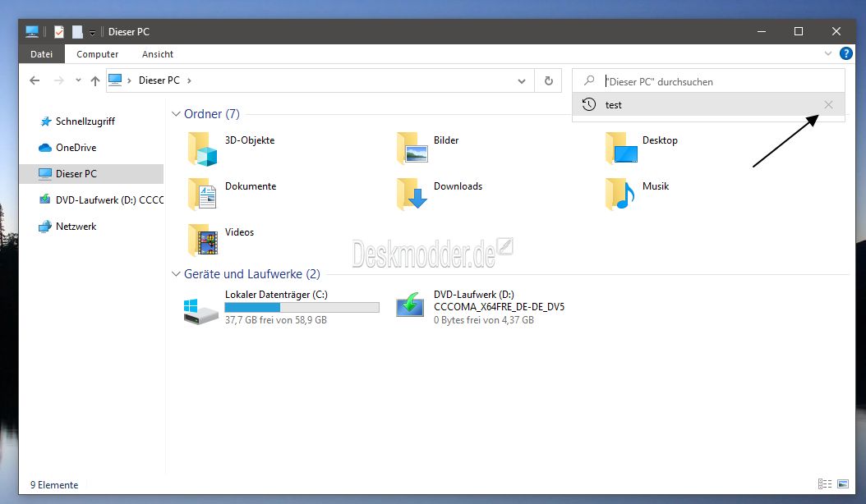Select OneDrive in navigation pane
Viewport: 866px width, 504px height.
(67, 148)
